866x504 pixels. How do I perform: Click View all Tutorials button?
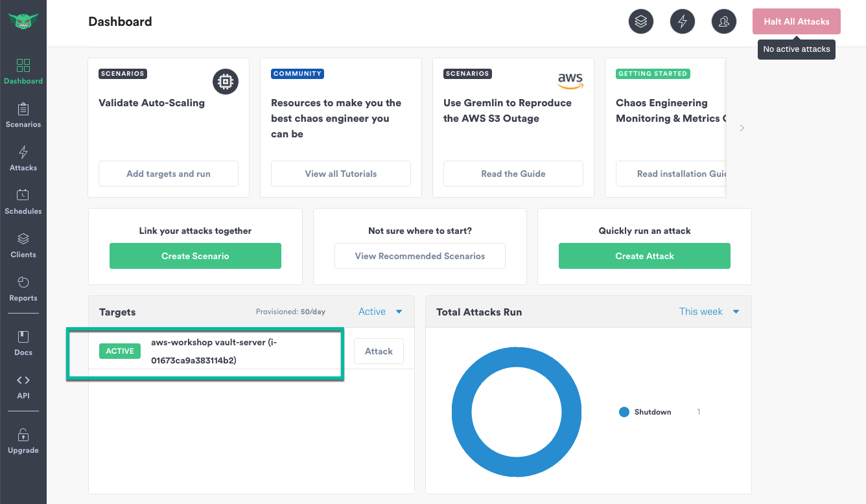click(341, 174)
